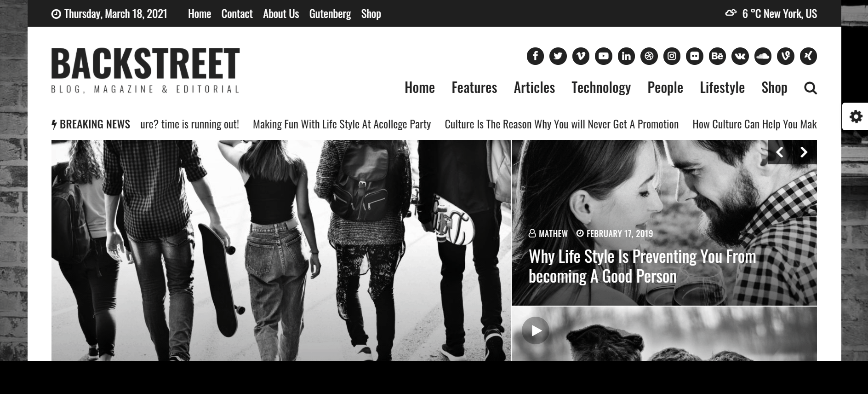This screenshot has width=868, height=394.
Task: Open About Us in the top bar
Action: pyautogui.click(x=281, y=14)
